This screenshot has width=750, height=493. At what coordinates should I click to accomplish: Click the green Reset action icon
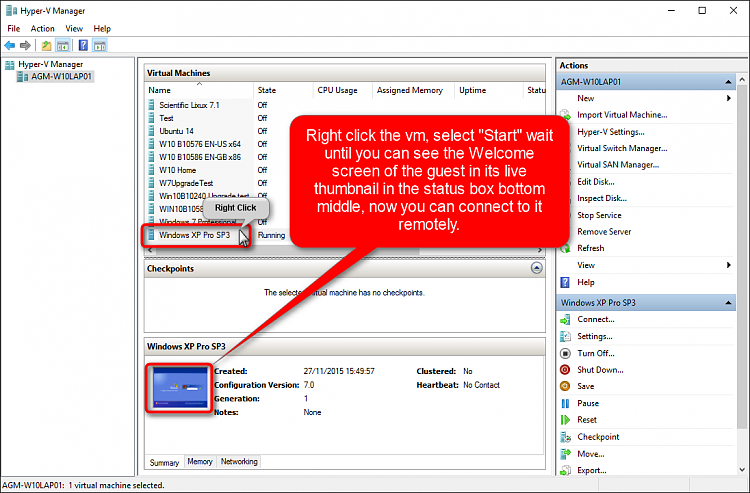[565, 420]
